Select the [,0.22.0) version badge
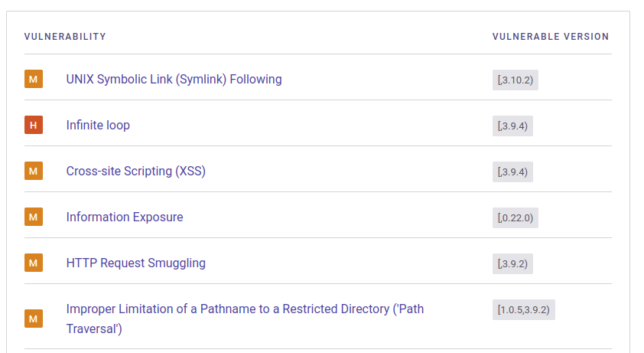This screenshot has width=644, height=353. pos(516,218)
